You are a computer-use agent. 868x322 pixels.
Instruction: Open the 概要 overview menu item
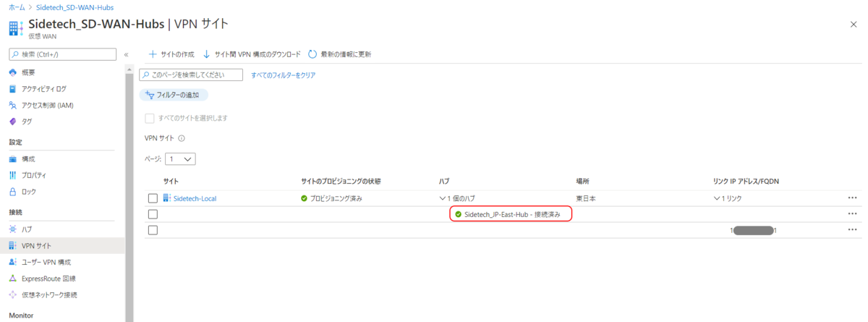[x=27, y=72]
